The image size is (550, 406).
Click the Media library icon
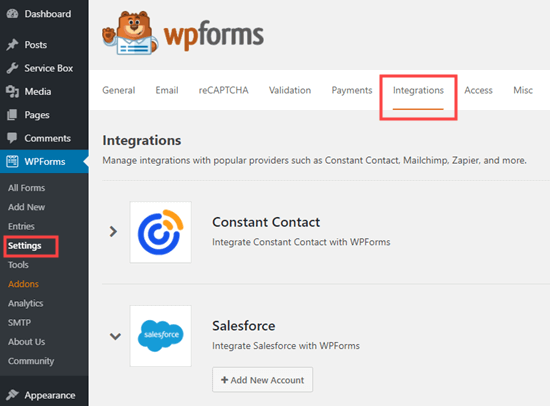coord(12,91)
